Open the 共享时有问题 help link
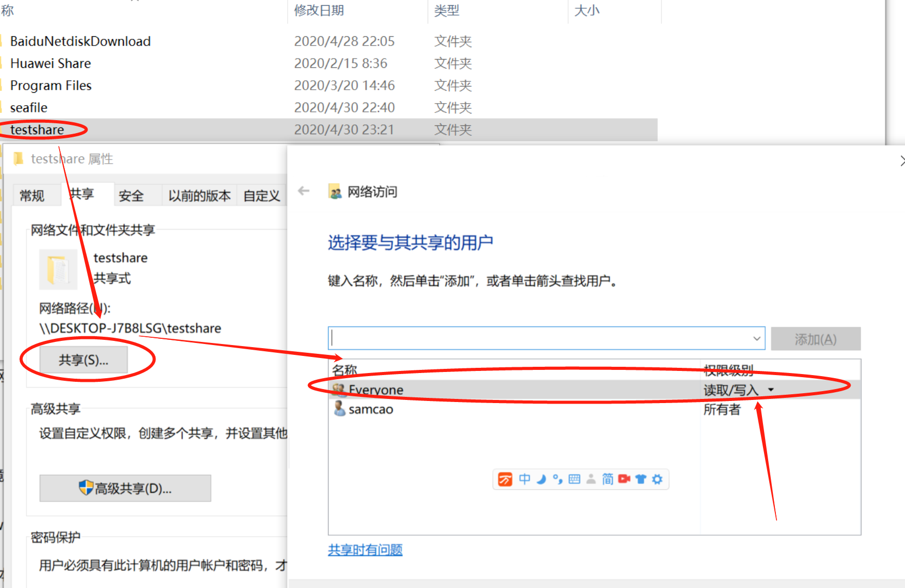Viewport: 905px width, 588px height. pyautogui.click(x=365, y=550)
